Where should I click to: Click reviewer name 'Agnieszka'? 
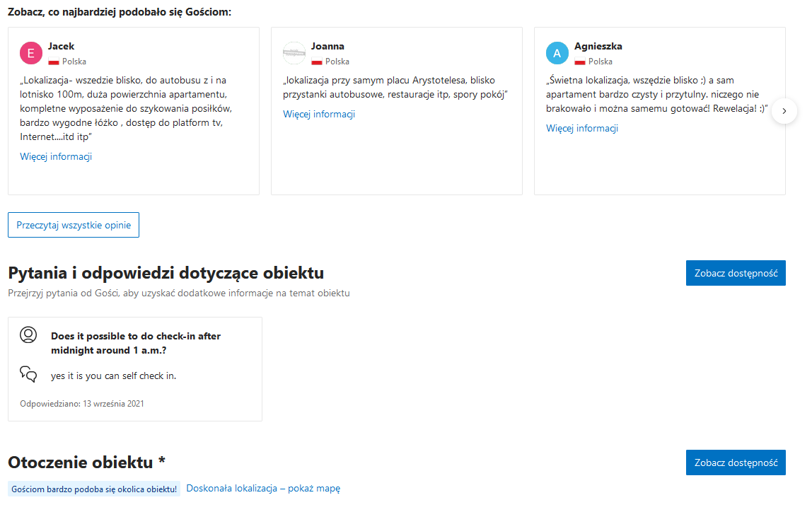pos(598,46)
